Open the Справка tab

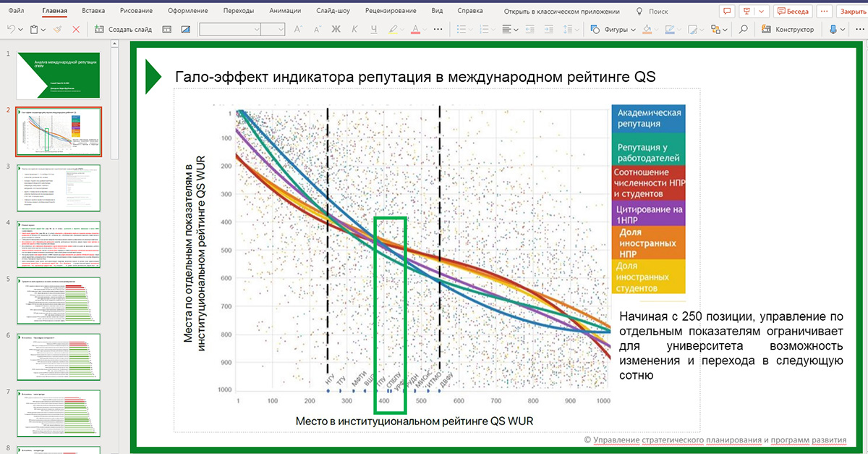[x=470, y=12]
